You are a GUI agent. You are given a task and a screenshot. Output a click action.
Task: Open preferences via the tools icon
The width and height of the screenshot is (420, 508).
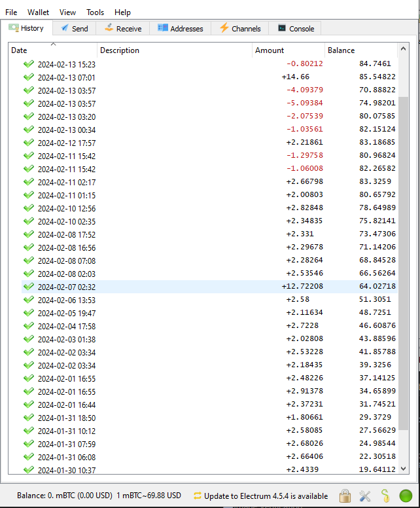tap(365, 496)
